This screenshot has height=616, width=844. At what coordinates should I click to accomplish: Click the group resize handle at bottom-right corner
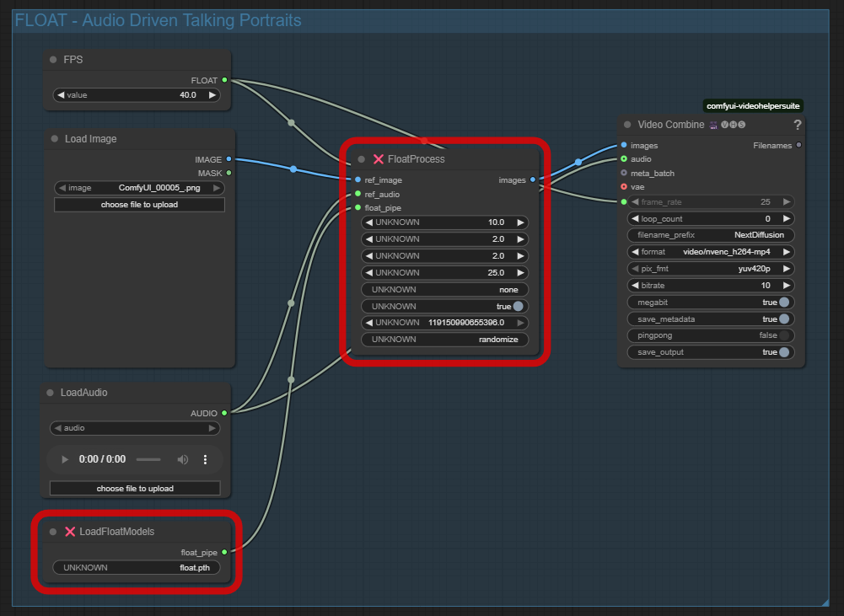tap(825, 602)
